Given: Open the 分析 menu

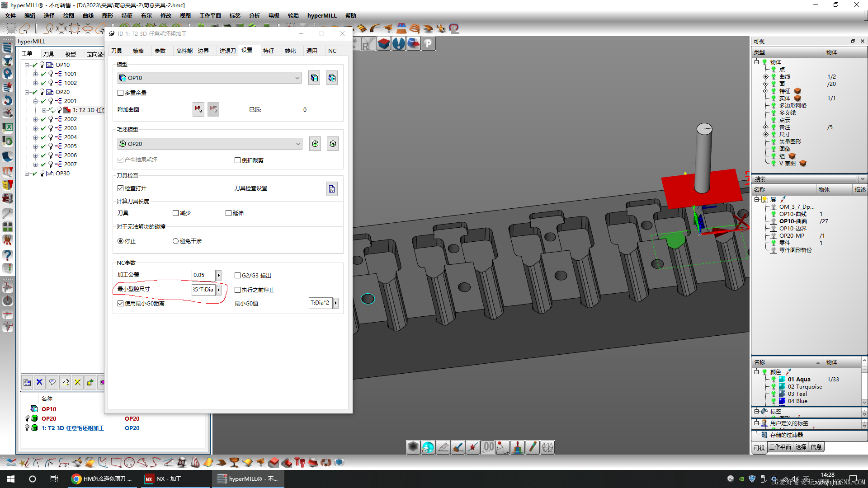Looking at the screenshot, I should (x=254, y=16).
